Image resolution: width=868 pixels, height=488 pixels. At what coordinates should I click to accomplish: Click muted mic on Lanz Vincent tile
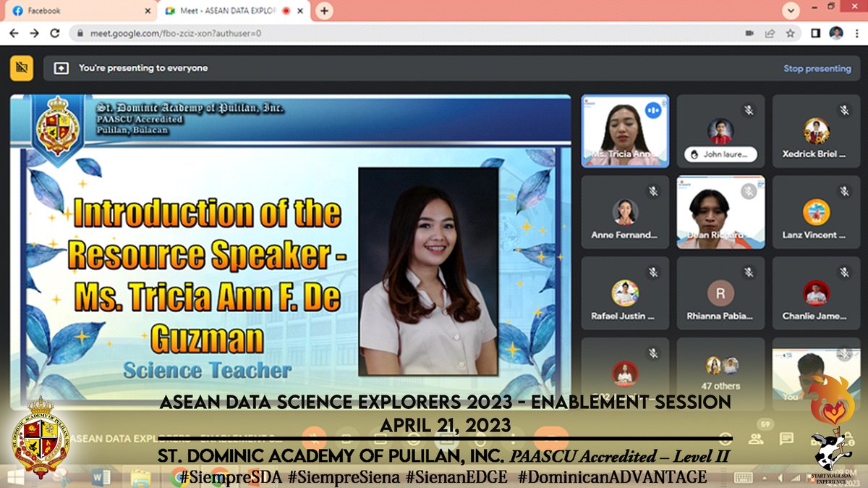tap(844, 191)
